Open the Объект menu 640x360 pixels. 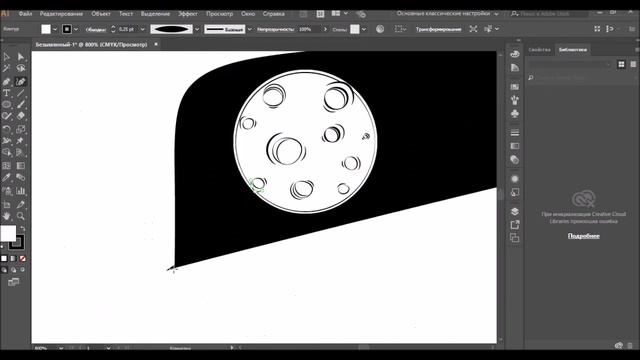101,13
